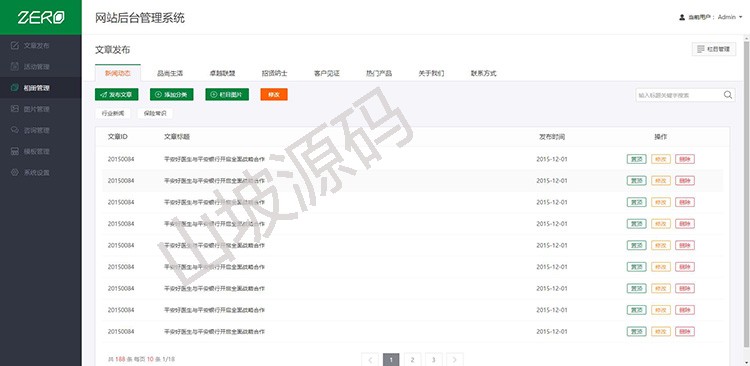Select the 行业新闻 category filter
750x366 pixels.
[113, 114]
